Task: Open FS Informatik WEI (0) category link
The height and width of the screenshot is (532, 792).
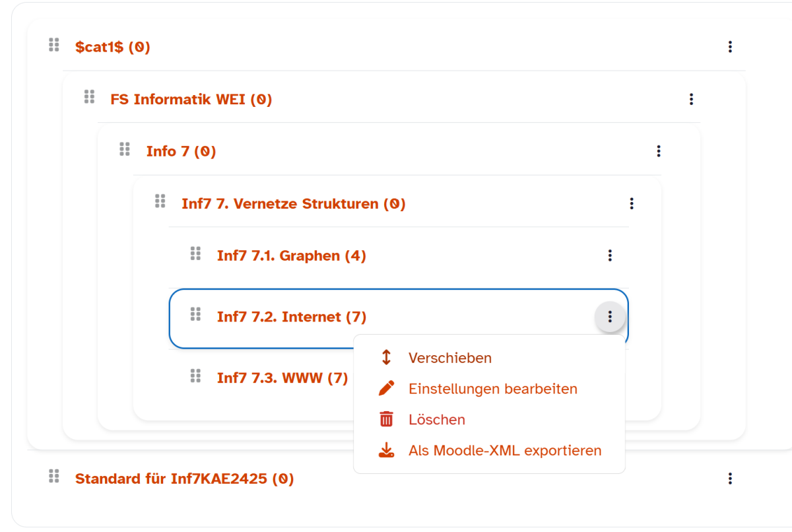Action: coord(191,100)
